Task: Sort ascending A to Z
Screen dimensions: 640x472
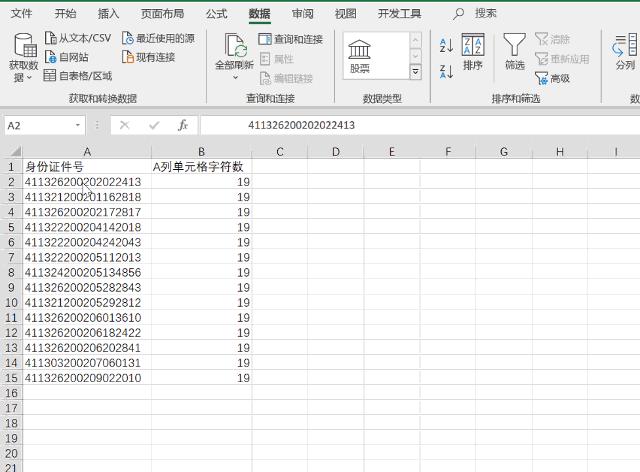Action: [x=446, y=45]
